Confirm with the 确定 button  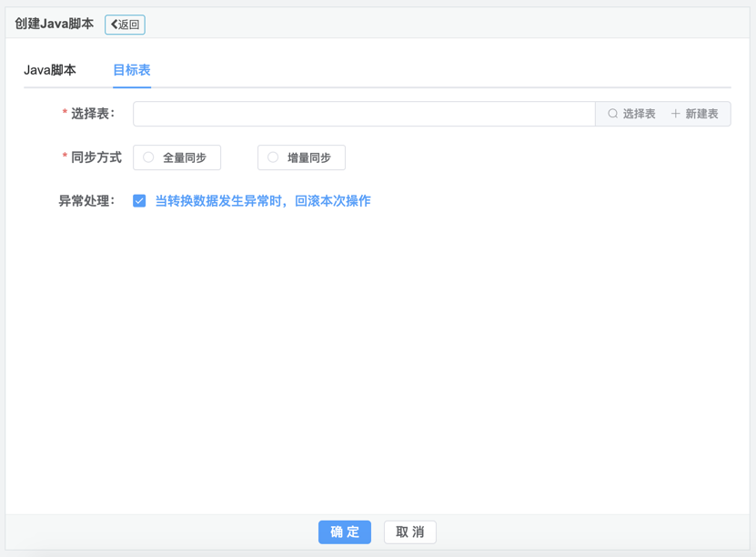pyautogui.click(x=345, y=532)
